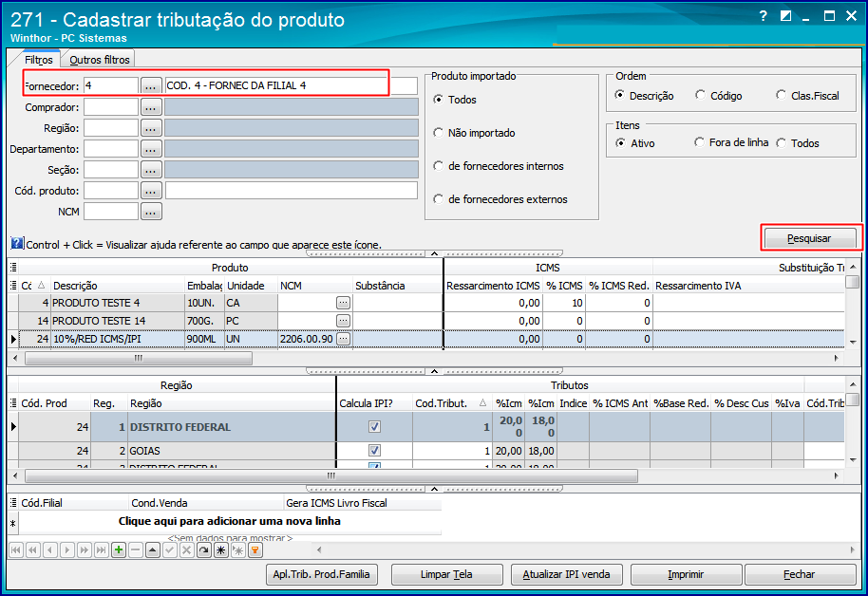Open filter with orange funnel icon
The width and height of the screenshot is (868, 596).
coord(255,550)
